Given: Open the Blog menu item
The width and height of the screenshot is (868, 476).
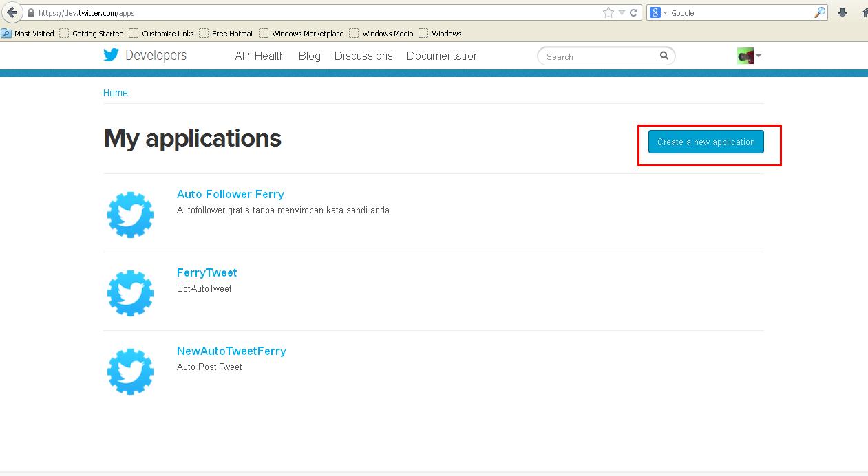Looking at the screenshot, I should (x=310, y=56).
